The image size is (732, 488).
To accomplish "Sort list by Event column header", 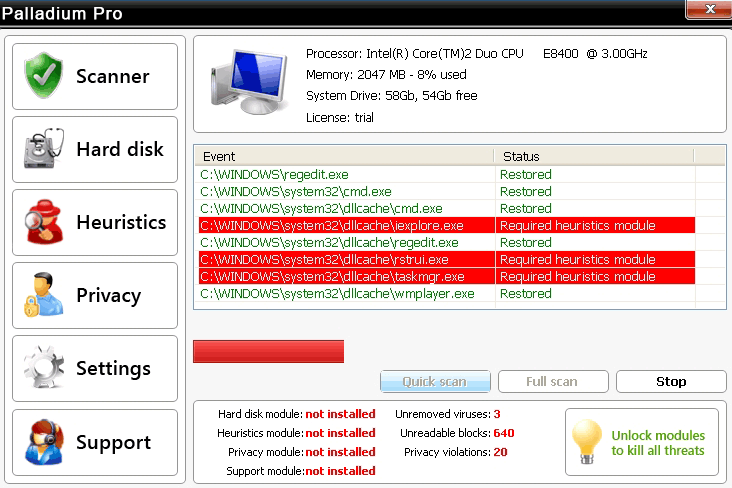I will pos(345,156).
